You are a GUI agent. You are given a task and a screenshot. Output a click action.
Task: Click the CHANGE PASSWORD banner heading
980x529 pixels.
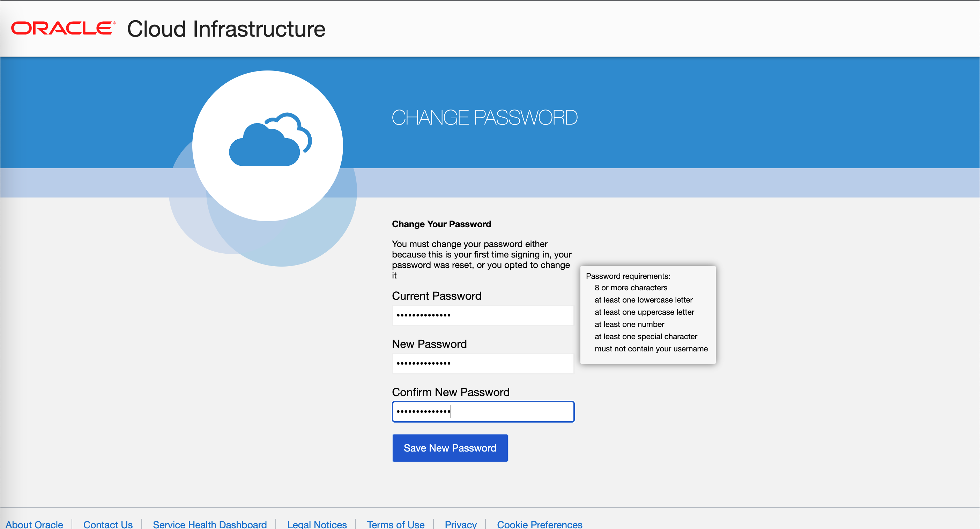485,118
